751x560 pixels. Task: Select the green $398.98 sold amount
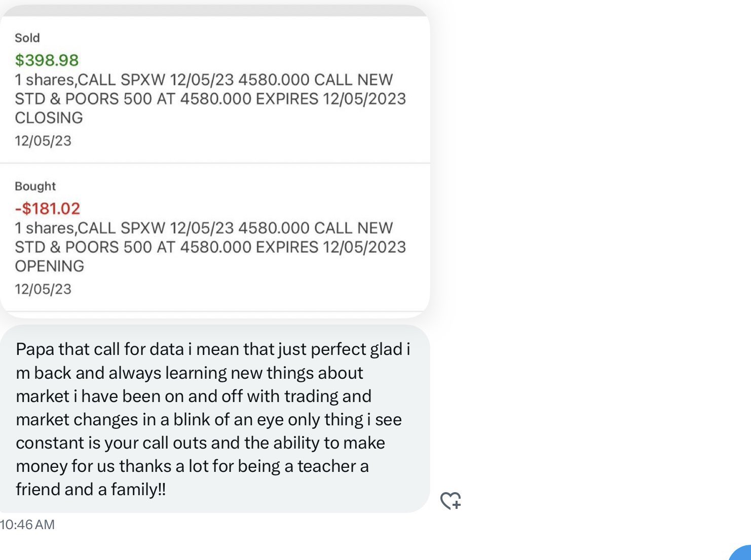point(47,60)
